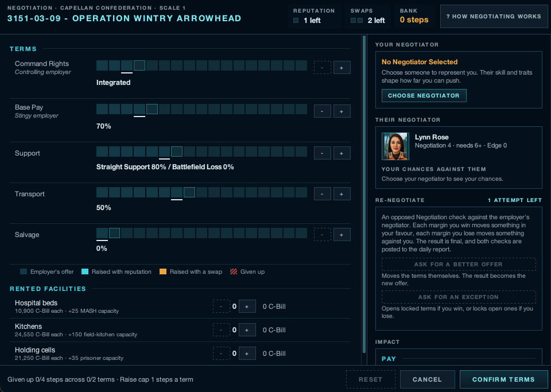The width and height of the screenshot is (551, 392).
Task: Click the Holding cells facility name
Action: click(35, 350)
